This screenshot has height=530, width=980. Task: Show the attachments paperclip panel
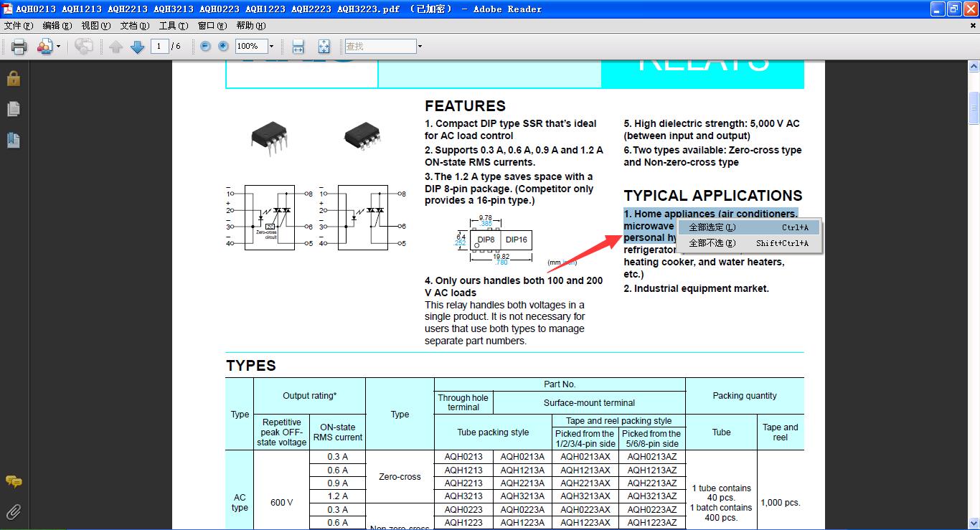click(13, 511)
